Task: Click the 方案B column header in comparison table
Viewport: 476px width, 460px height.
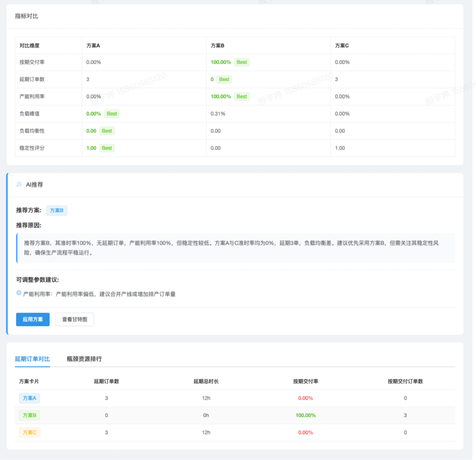Action: [x=217, y=46]
